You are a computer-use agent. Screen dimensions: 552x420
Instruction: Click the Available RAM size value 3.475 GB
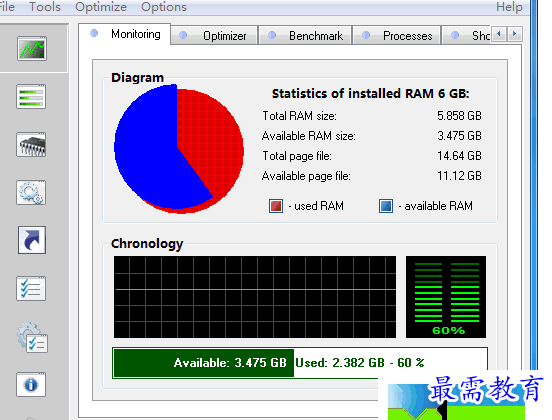pyautogui.click(x=459, y=136)
